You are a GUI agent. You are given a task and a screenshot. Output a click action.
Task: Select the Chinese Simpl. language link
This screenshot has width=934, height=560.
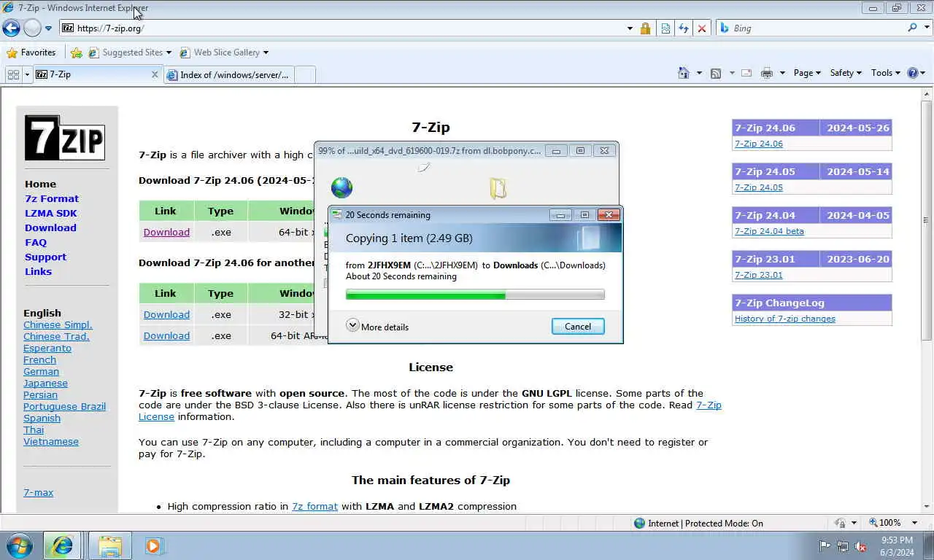pos(58,324)
